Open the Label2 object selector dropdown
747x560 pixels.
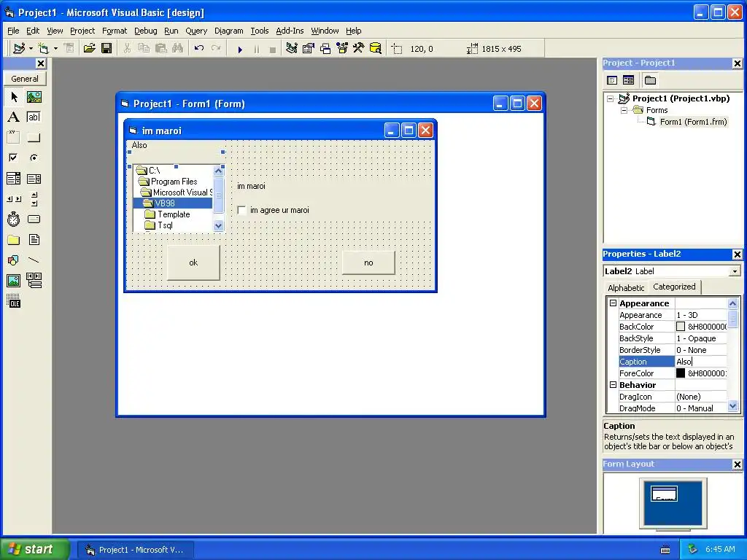735,271
